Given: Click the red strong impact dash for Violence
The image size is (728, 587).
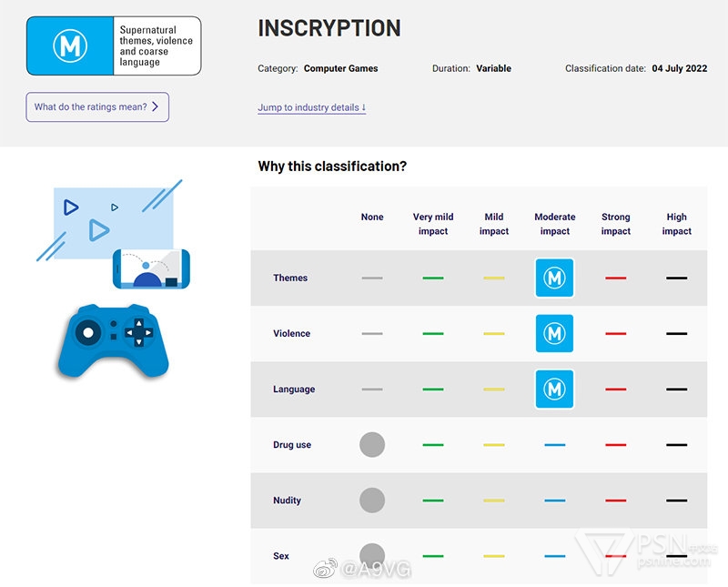Looking at the screenshot, I should point(616,333).
